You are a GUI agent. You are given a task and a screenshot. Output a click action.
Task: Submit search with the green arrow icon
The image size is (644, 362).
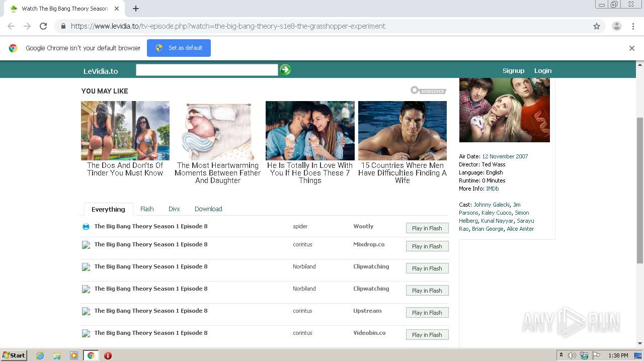[285, 70]
